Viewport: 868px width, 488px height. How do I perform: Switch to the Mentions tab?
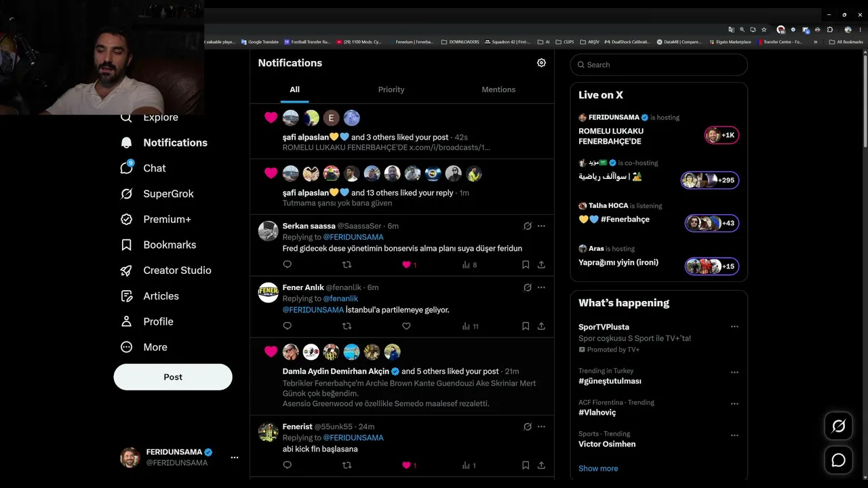498,89
